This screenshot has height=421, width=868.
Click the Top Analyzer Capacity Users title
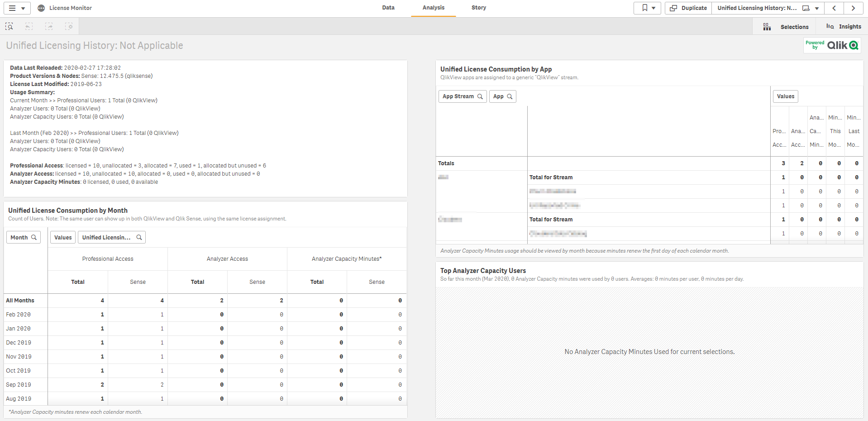[483, 271]
